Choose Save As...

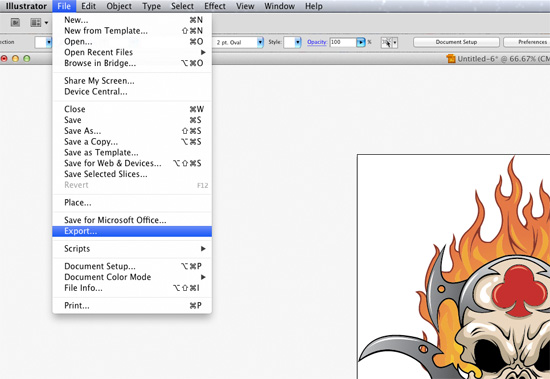pyautogui.click(x=132, y=131)
